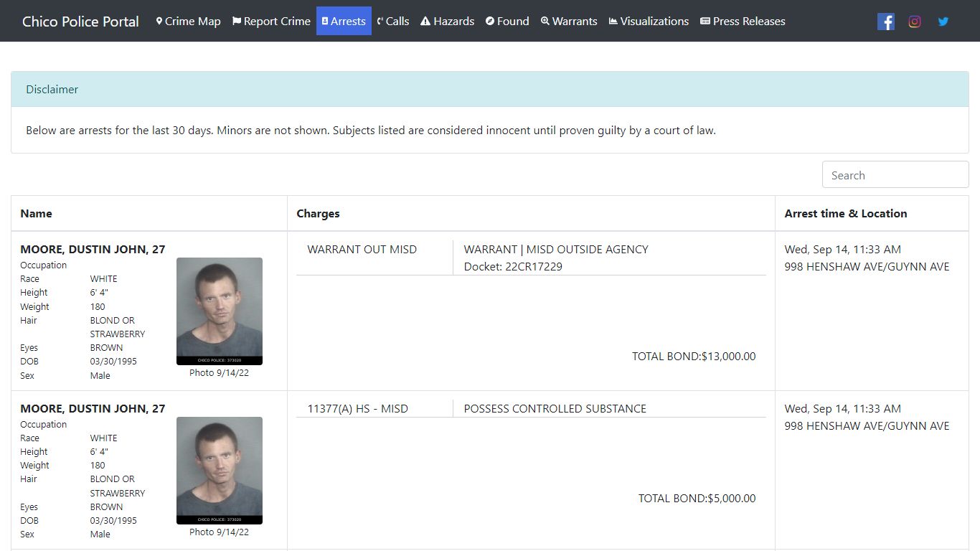
Task: Click the Disclaimer heading
Action: point(52,89)
